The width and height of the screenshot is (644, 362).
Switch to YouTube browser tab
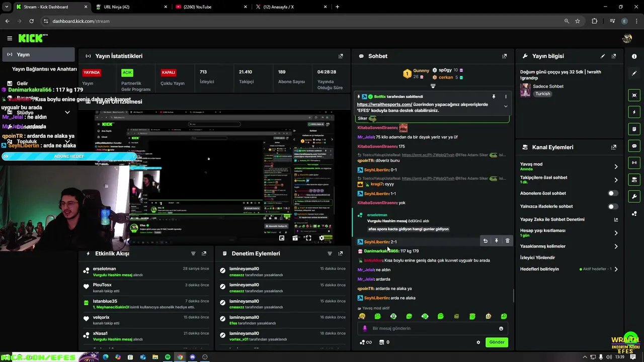click(x=211, y=7)
